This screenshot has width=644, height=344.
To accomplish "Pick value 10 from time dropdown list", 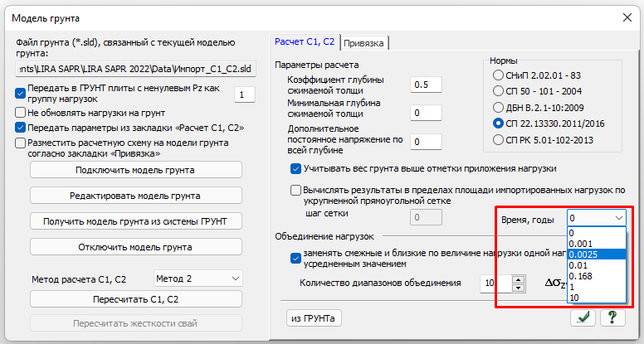I will (x=574, y=297).
